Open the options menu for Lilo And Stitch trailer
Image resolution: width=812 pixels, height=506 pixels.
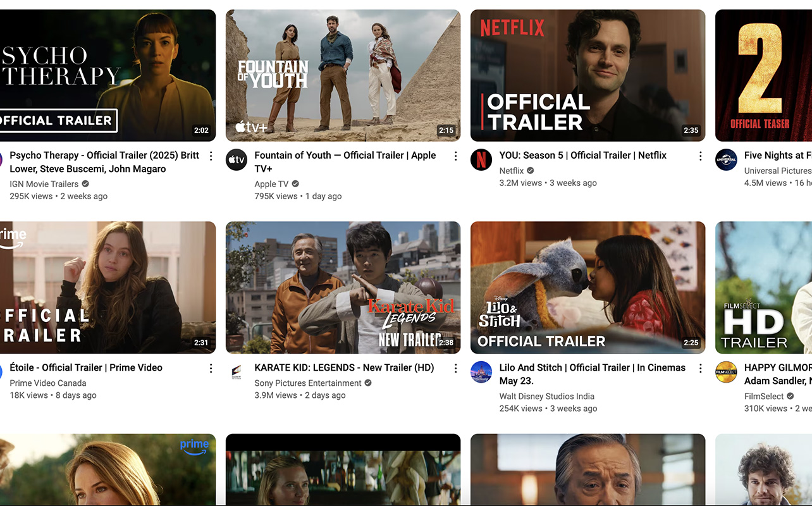[x=700, y=367]
